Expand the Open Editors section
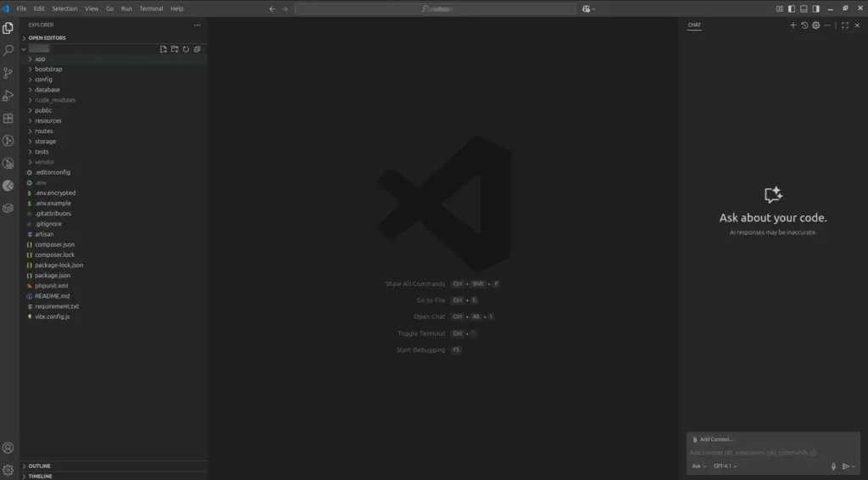Viewport: 868px width, 480px height. coord(114,37)
